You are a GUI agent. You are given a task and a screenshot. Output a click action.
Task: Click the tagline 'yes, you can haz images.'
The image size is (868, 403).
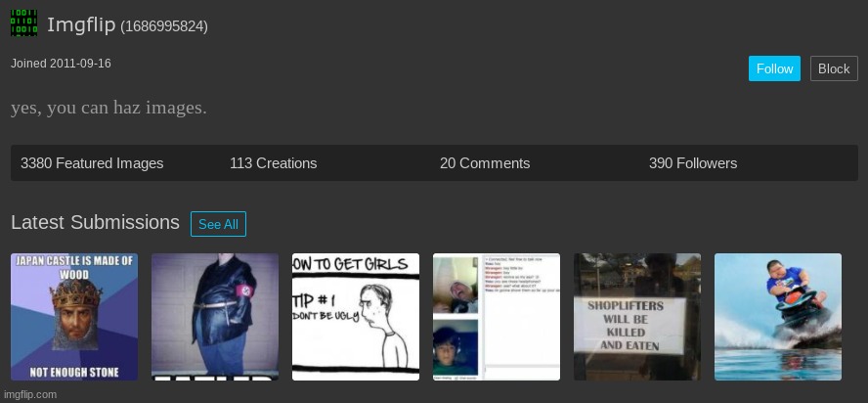point(108,108)
